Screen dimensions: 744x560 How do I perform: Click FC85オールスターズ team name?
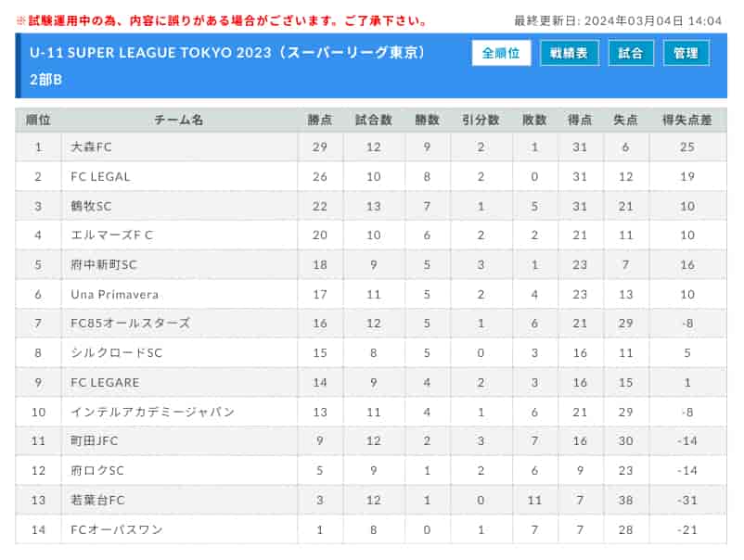131,324
